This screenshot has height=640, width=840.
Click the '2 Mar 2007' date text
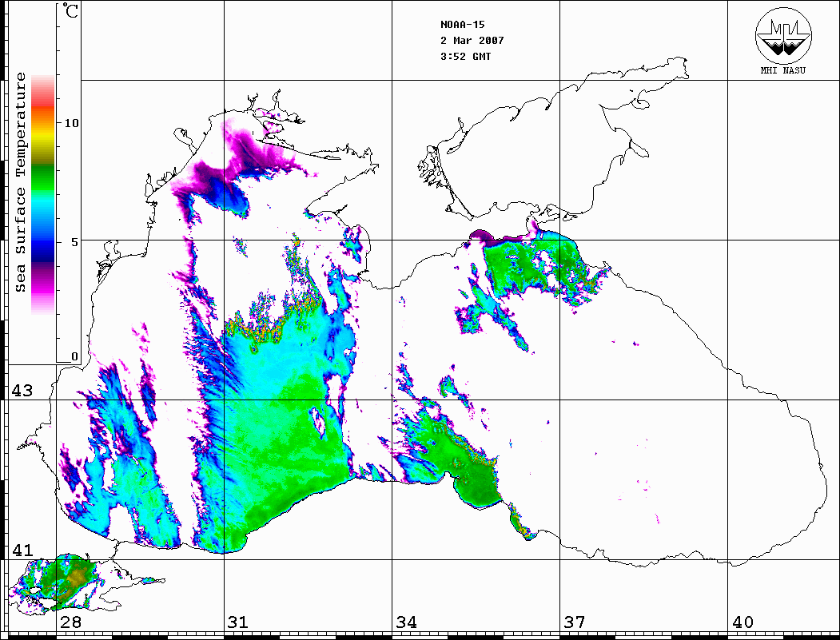472,41
